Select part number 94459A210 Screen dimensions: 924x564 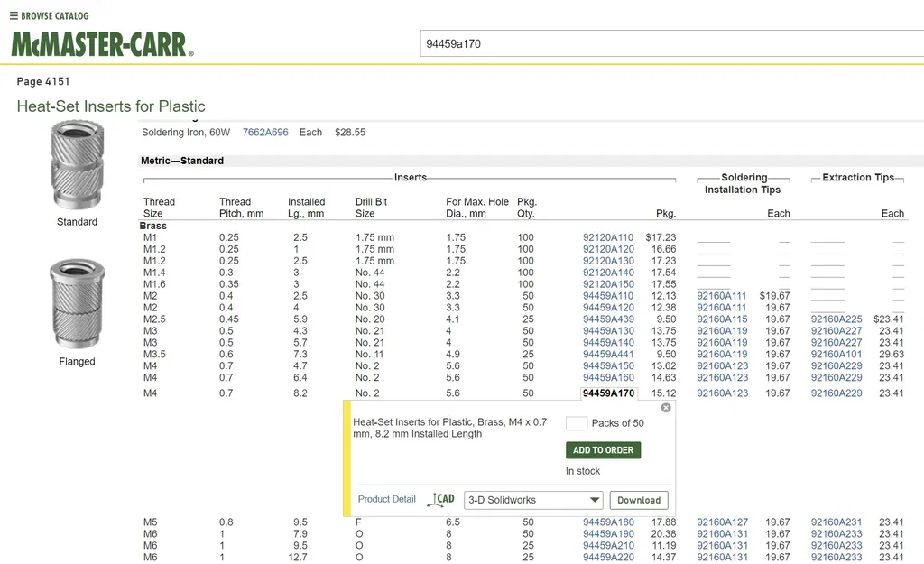coord(608,546)
